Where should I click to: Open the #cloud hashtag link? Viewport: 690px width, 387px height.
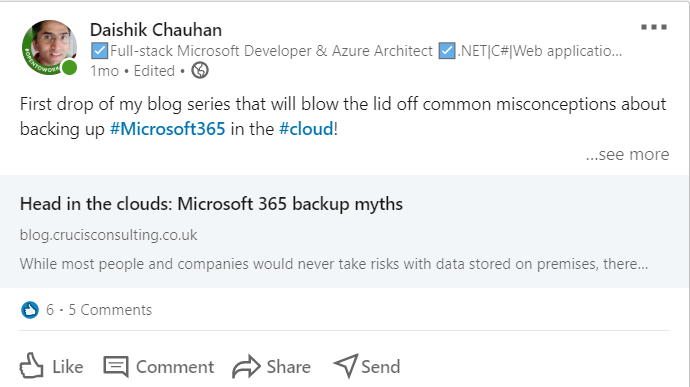306,129
